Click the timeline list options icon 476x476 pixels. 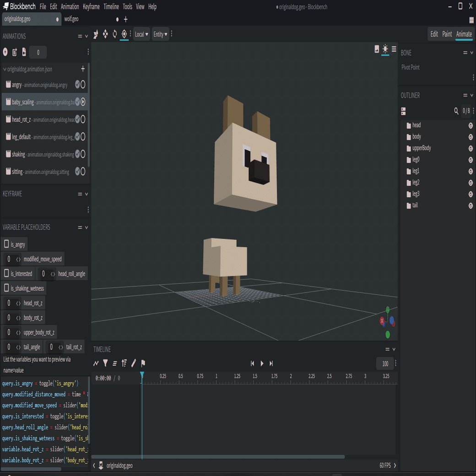point(115,363)
